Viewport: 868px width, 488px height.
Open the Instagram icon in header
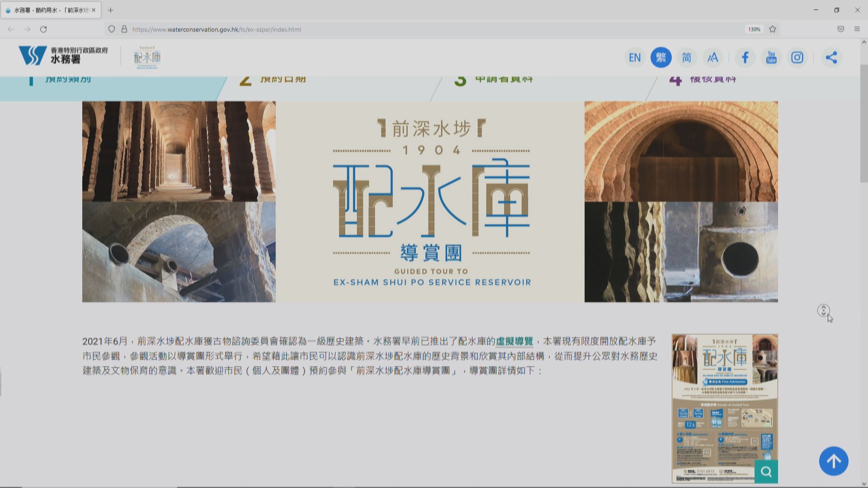[x=797, y=57]
